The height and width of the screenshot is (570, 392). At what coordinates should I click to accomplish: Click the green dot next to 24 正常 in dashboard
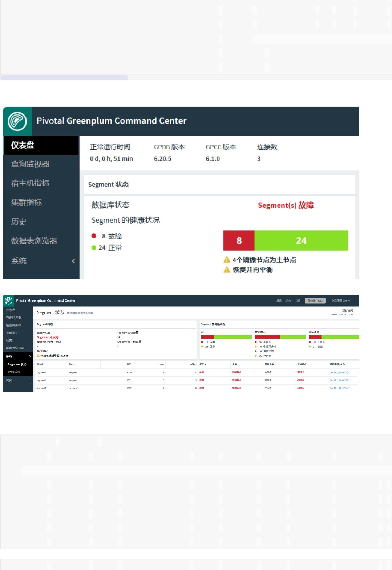click(x=94, y=248)
